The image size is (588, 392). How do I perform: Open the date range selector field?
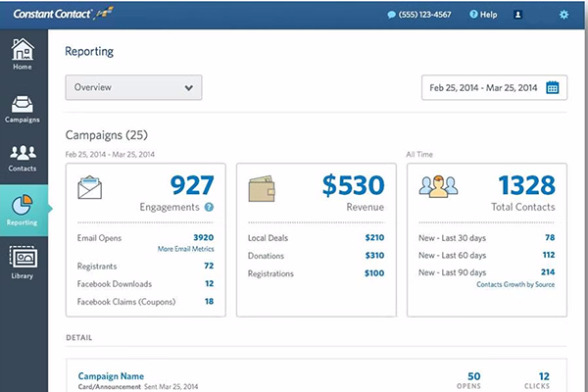pyautogui.click(x=484, y=87)
